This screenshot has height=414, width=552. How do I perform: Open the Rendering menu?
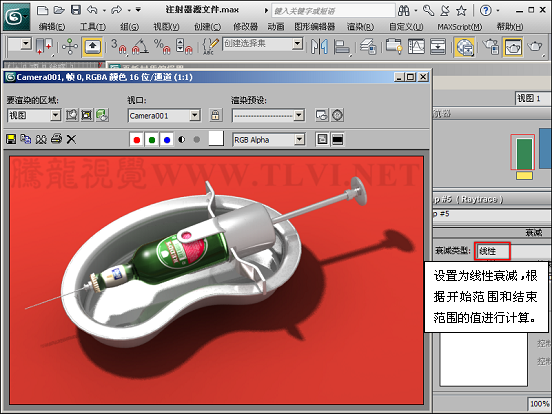tap(360, 26)
